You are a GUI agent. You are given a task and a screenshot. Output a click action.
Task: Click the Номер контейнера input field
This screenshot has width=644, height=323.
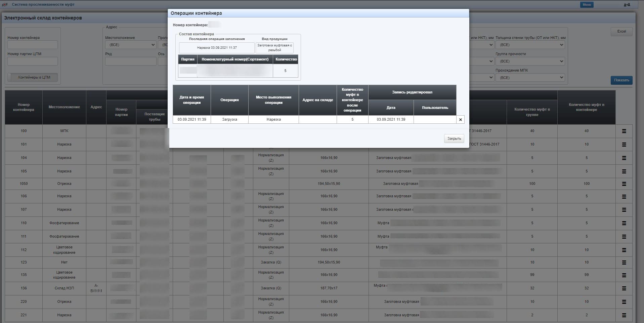click(x=33, y=45)
